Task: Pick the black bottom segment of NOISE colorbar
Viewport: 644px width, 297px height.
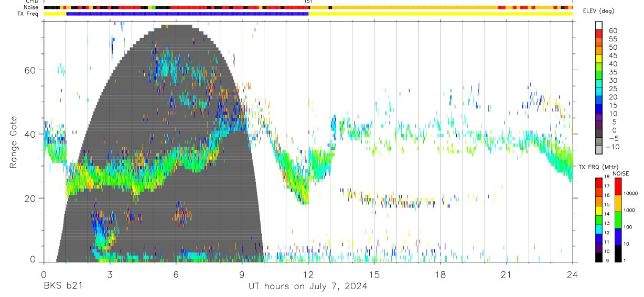Action: [618, 254]
